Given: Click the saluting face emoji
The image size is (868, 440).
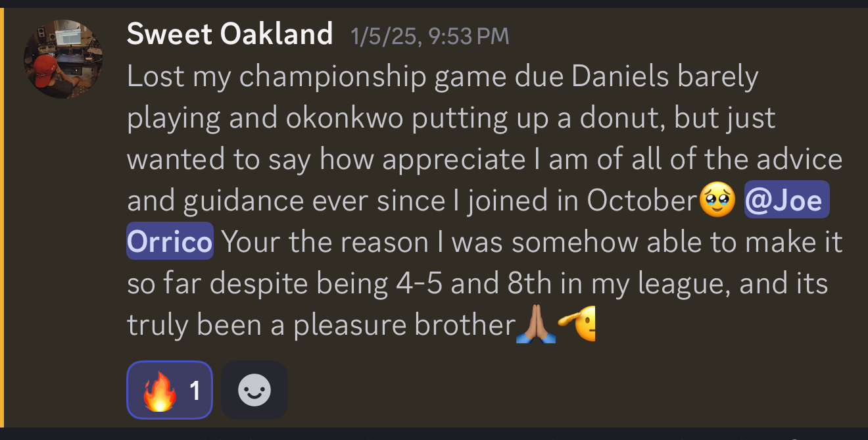Looking at the screenshot, I should pyautogui.click(x=577, y=325).
